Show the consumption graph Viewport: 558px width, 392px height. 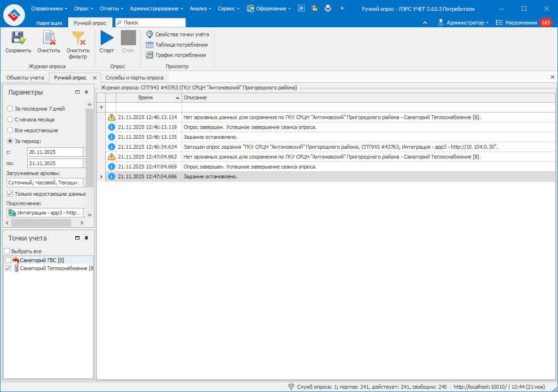[x=175, y=55]
